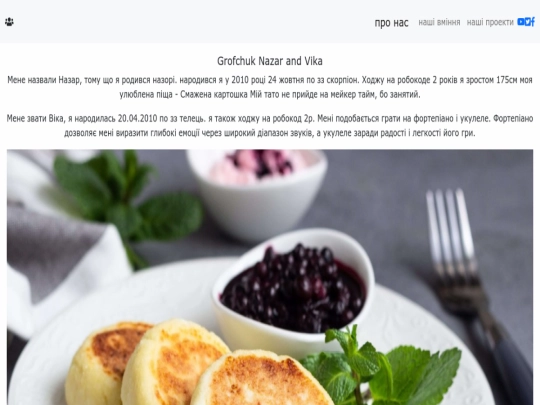Image resolution: width=540 pixels, height=405 pixels.
Task: Open the Facebook f icon
Action: tap(532, 22)
